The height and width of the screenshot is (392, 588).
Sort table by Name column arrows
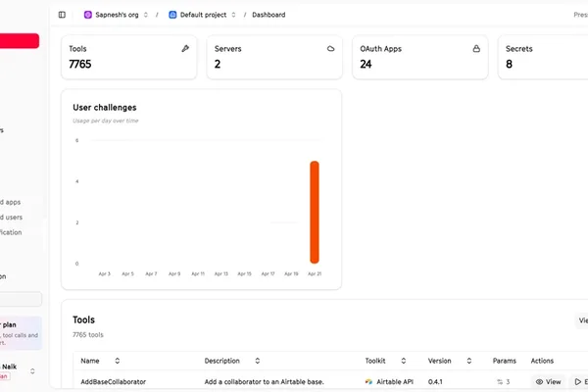(x=118, y=361)
